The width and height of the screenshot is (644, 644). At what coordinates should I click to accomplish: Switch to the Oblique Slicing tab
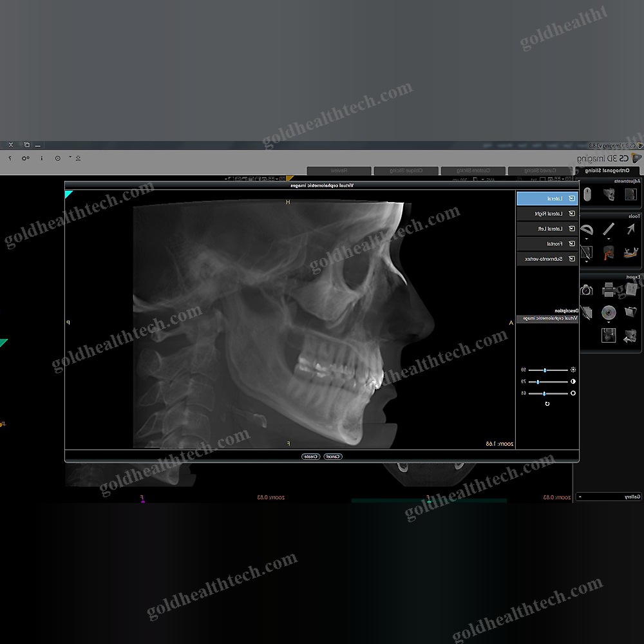[x=406, y=171]
